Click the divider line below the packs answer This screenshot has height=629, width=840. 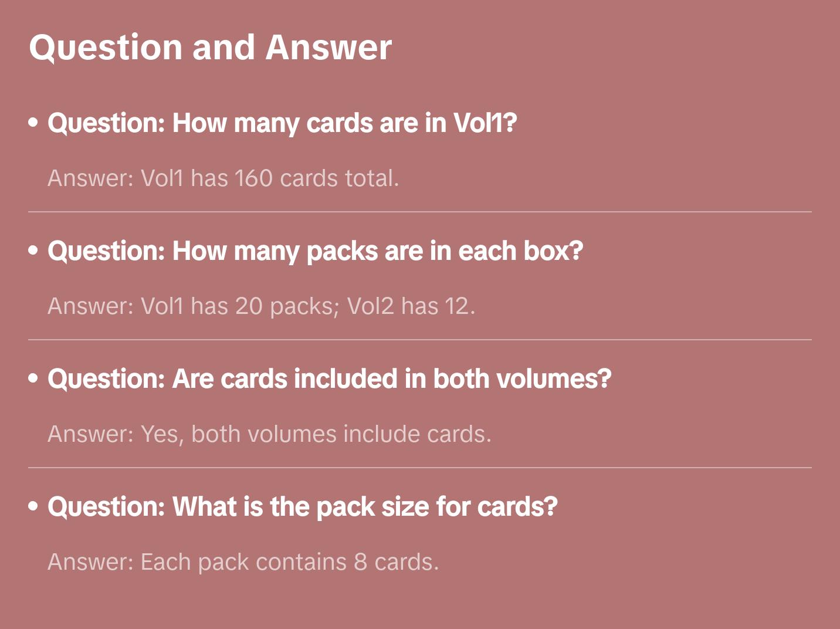419,340
